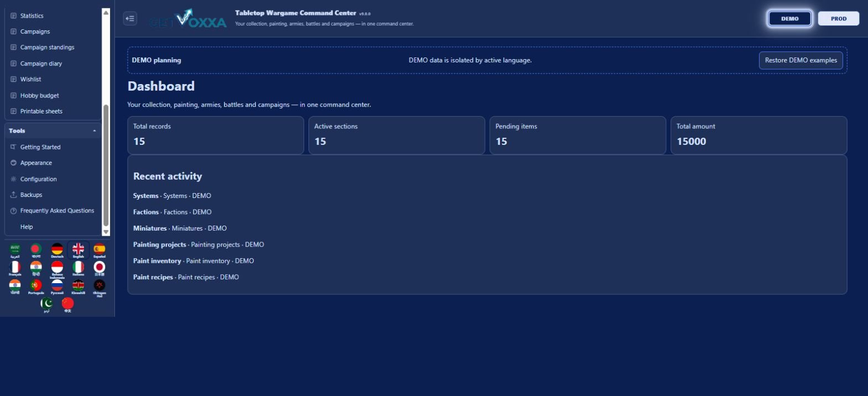The width and height of the screenshot is (868, 396).
Task: Click the Appearance palette icon
Action: pos(13,163)
